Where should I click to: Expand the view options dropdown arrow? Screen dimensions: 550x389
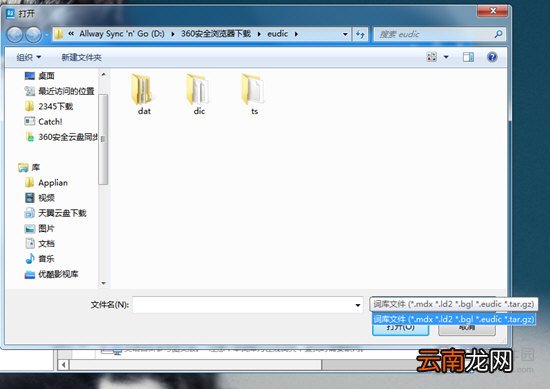point(446,57)
